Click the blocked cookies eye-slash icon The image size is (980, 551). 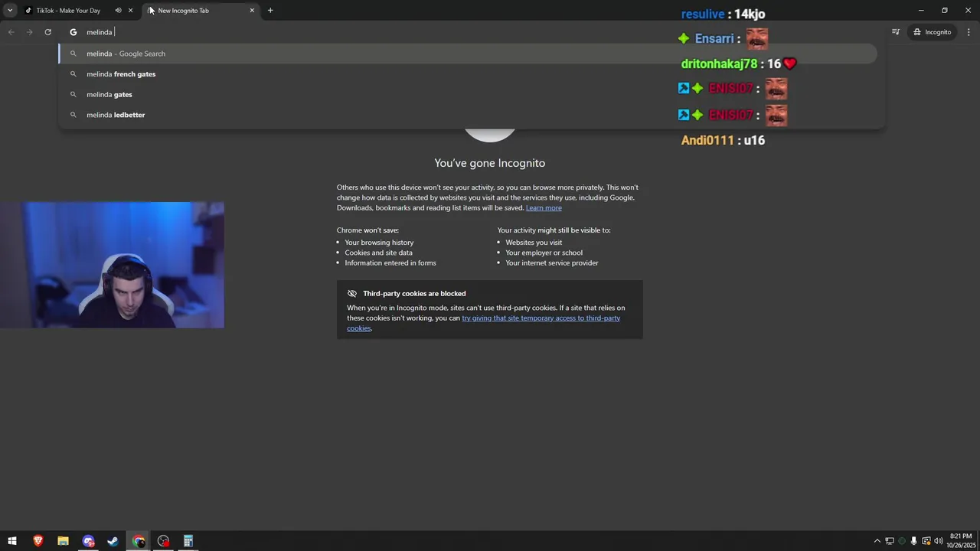point(352,293)
